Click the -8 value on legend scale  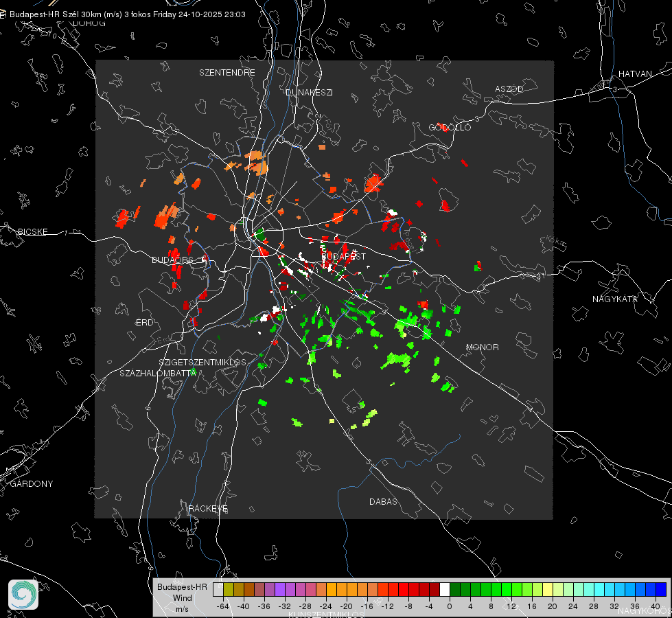point(408,606)
